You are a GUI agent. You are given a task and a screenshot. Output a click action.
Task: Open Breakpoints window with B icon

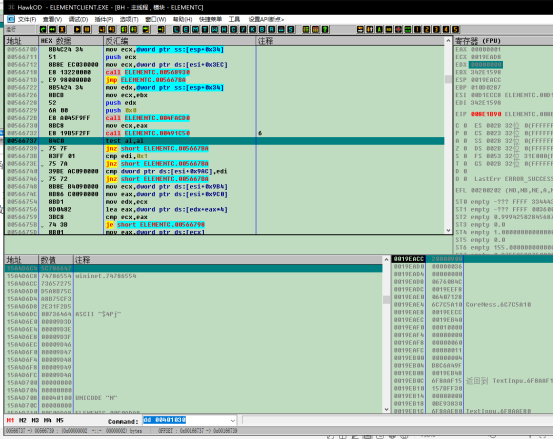[262, 30]
